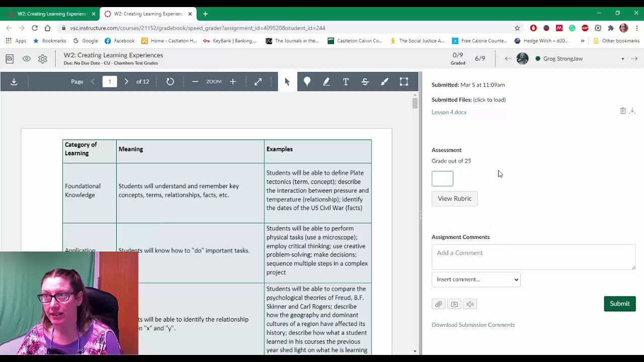The width and height of the screenshot is (644, 362).
Task: Attach a file to the comment
Action: [x=438, y=304]
